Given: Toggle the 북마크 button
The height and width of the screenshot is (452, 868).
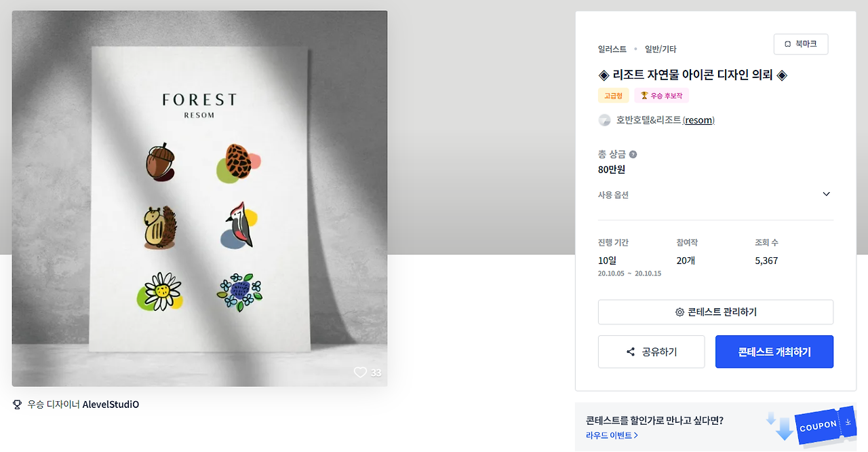Looking at the screenshot, I should point(801,44).
